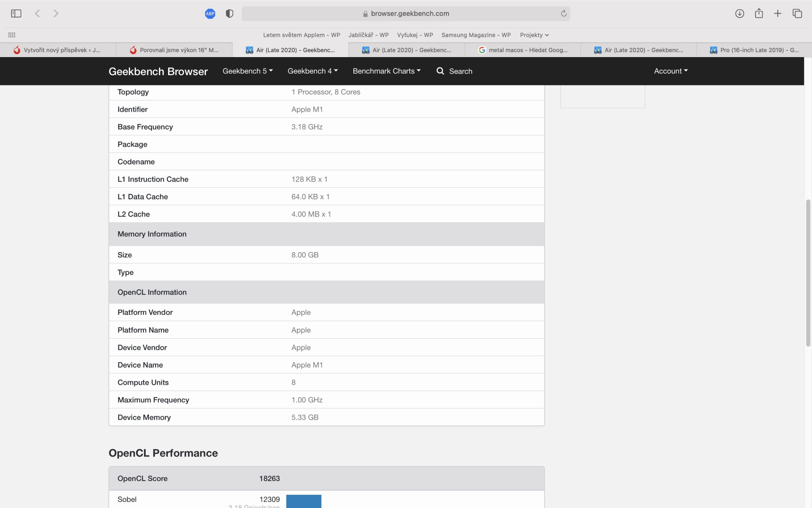Select the Topology value 1 Processor, 8 Cores

[325, 92]
